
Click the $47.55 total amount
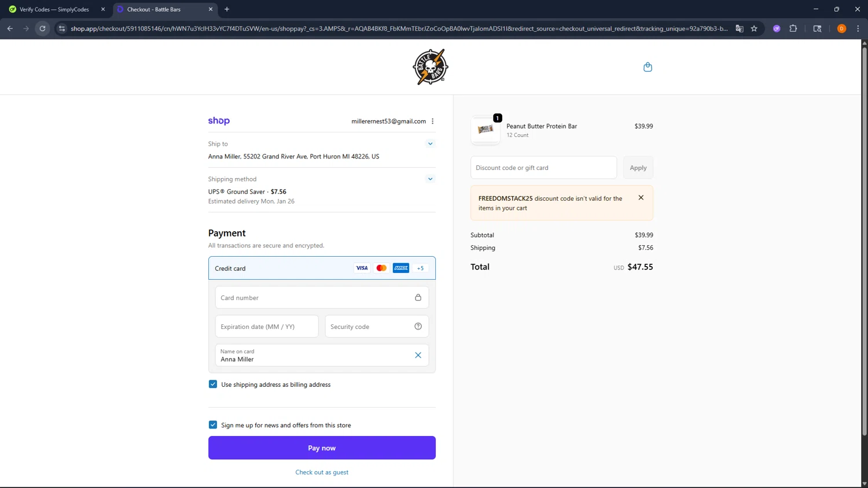coord(640,267)
